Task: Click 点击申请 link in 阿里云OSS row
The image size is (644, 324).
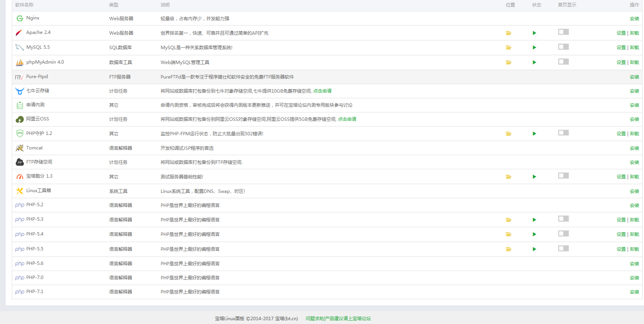Action: click(x=347, y=119)
